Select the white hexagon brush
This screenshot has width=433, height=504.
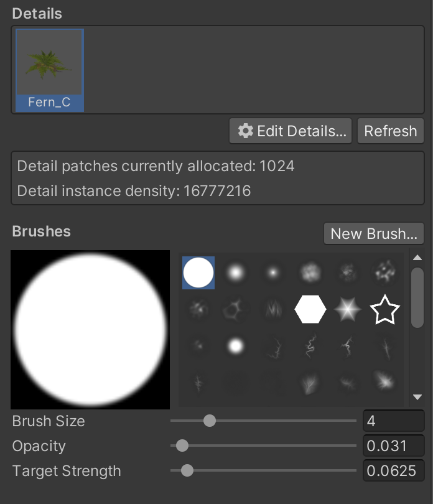(x=310, y=309)
